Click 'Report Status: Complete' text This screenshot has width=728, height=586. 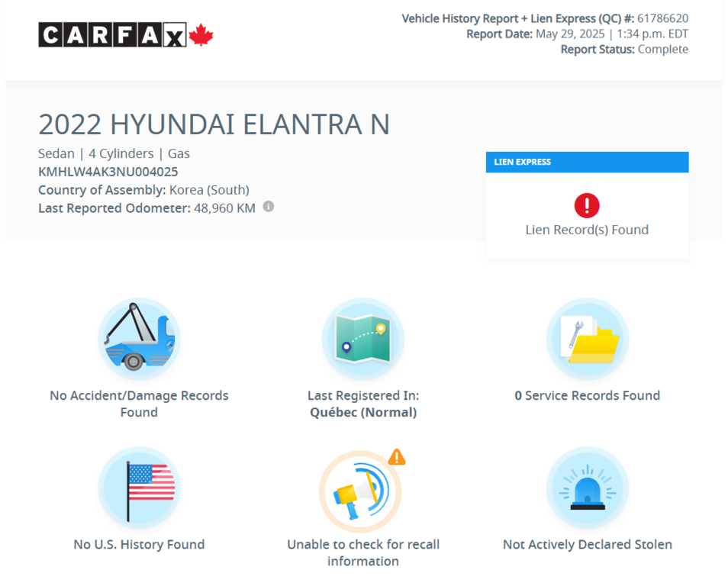pos(624,50)
